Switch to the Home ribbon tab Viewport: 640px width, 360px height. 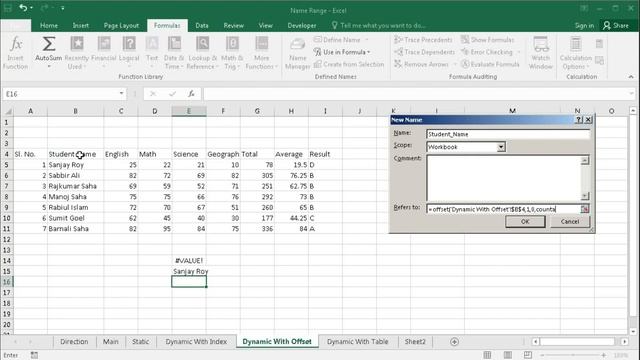pyautogui.click(x=49, y=25)
